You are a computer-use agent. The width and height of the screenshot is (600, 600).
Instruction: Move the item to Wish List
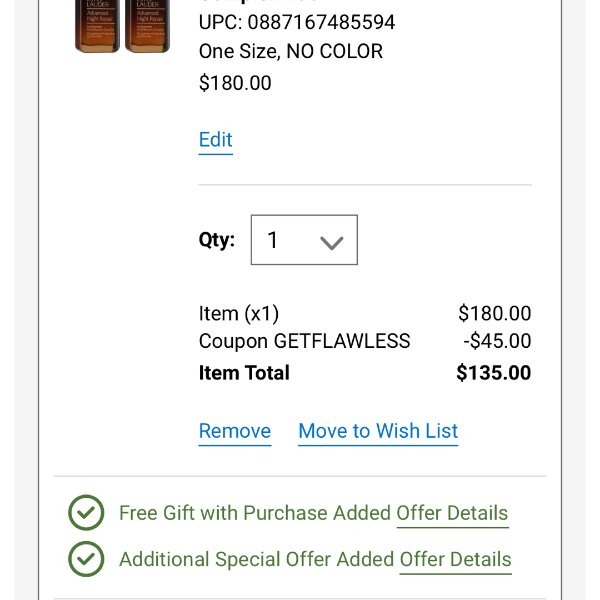tap(378, 431)
